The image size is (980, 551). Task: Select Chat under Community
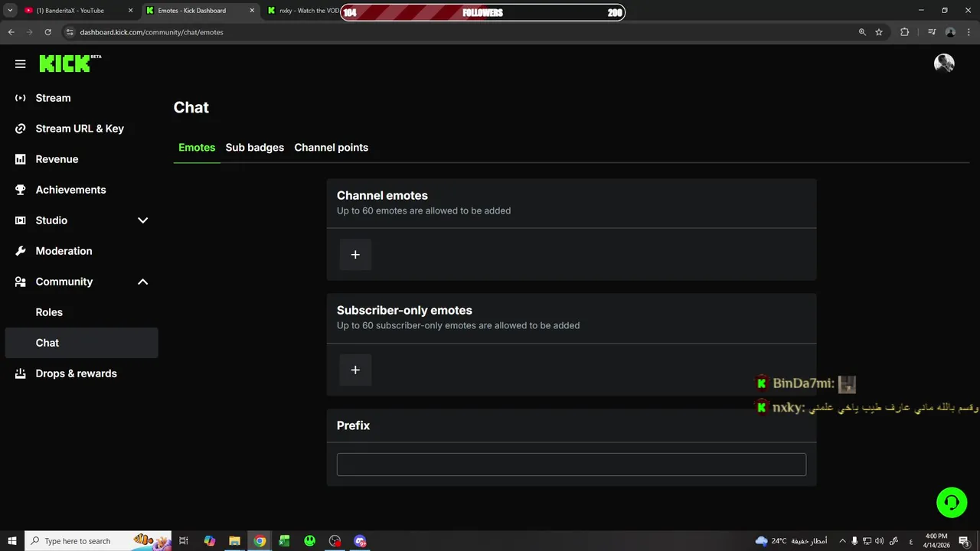click(x=81, y=343)
